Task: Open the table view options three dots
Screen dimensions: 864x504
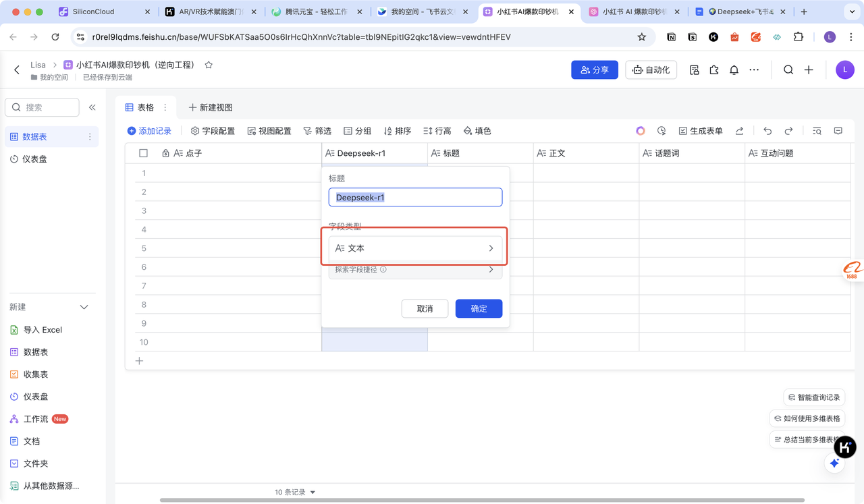Action: coord(165,107)
